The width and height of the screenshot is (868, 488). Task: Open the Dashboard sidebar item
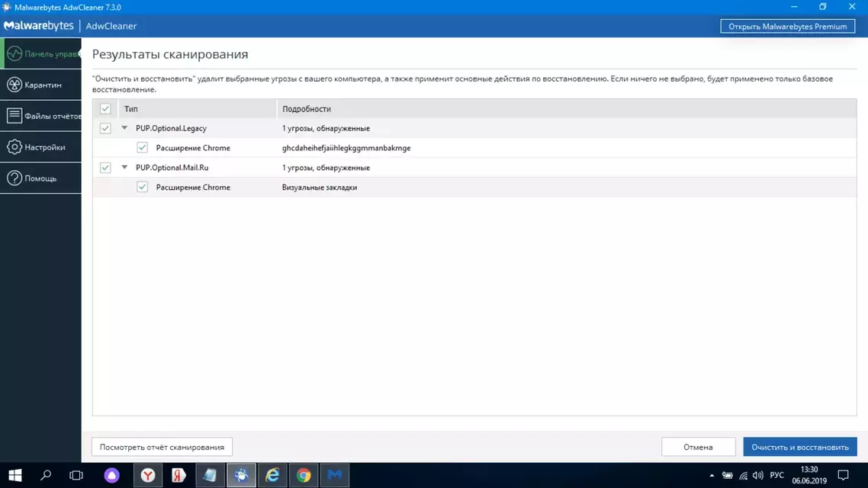41,53
